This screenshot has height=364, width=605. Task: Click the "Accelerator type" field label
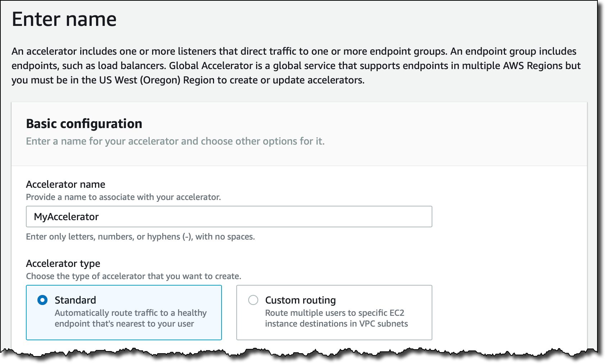63,263
